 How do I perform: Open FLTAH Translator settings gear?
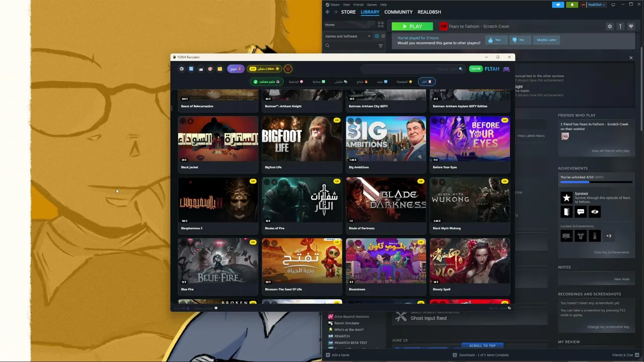182,69
